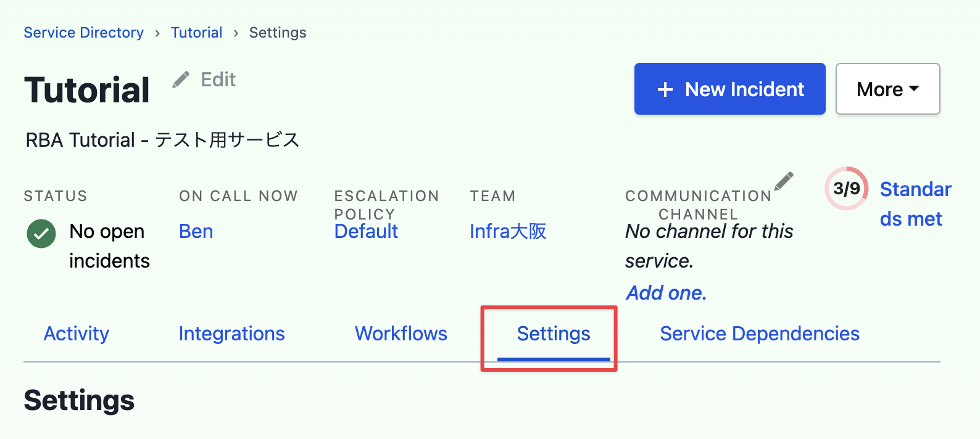Switch to the Activity tab
Image resolution: width=980 pixels, height=439 pixels.
(x=77, y=334)
